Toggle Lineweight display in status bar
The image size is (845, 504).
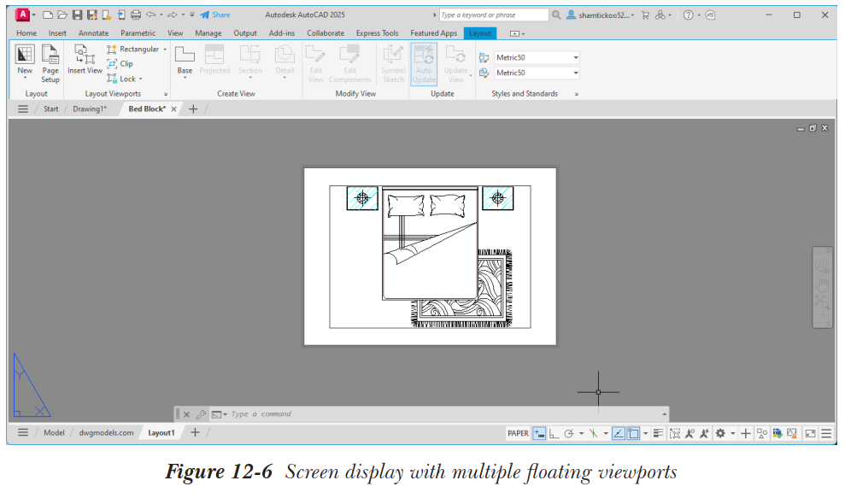(x=658, y=433)
